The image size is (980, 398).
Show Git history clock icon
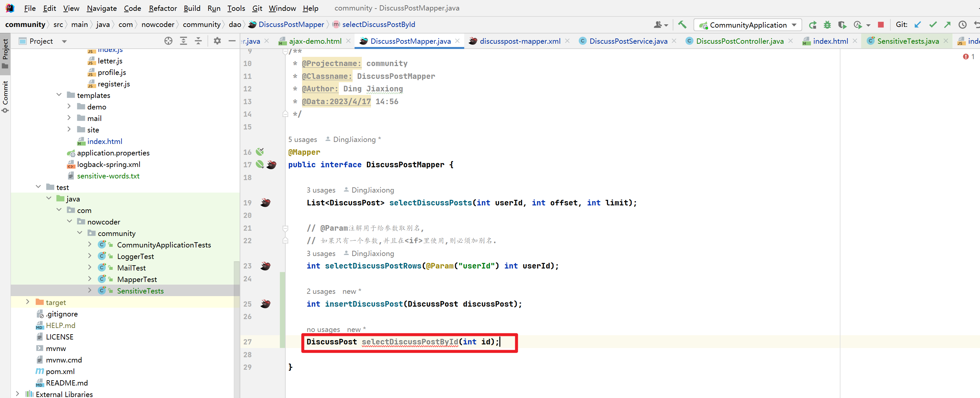963,25
